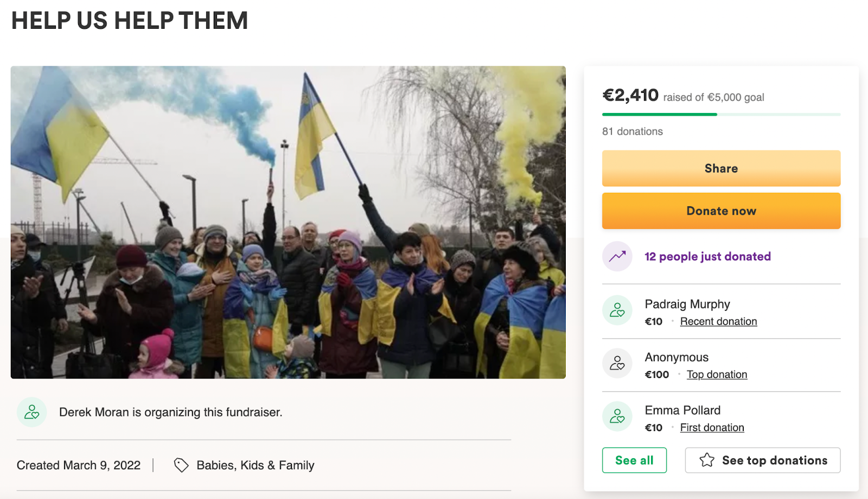
Task: Click Padraig Murphy's donor avatar icon
Action: (617, 311)
